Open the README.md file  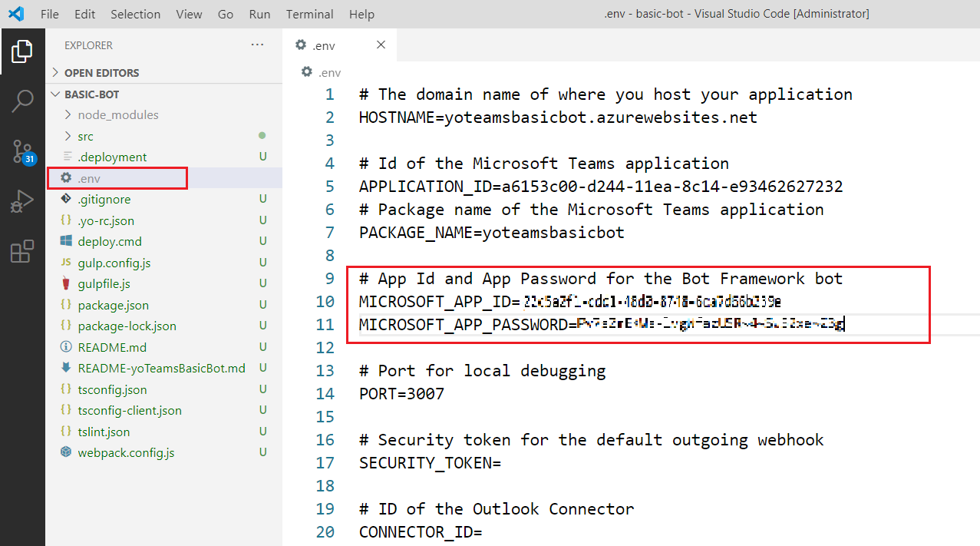pos(112,347)
